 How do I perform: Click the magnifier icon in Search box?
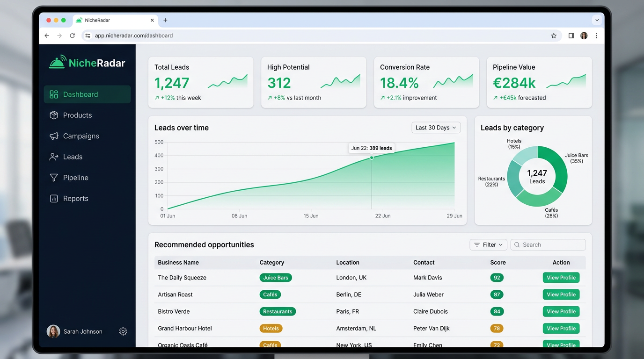pyautogui.click(x=517, y=244)
